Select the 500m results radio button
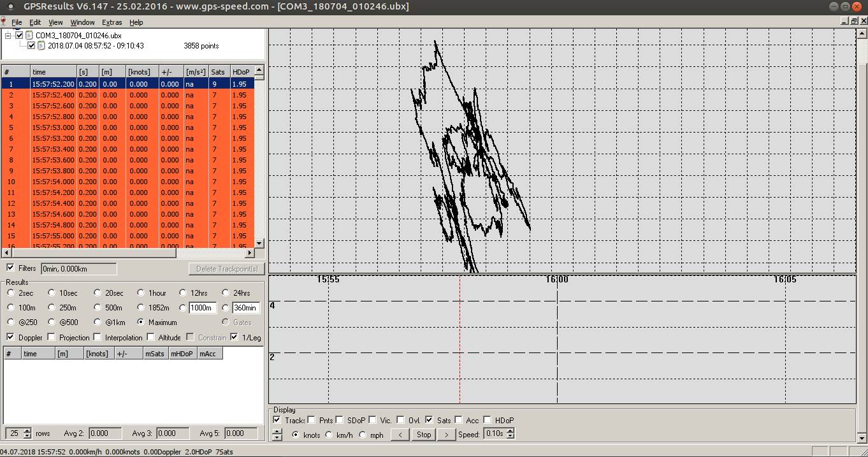 point(98,308)
